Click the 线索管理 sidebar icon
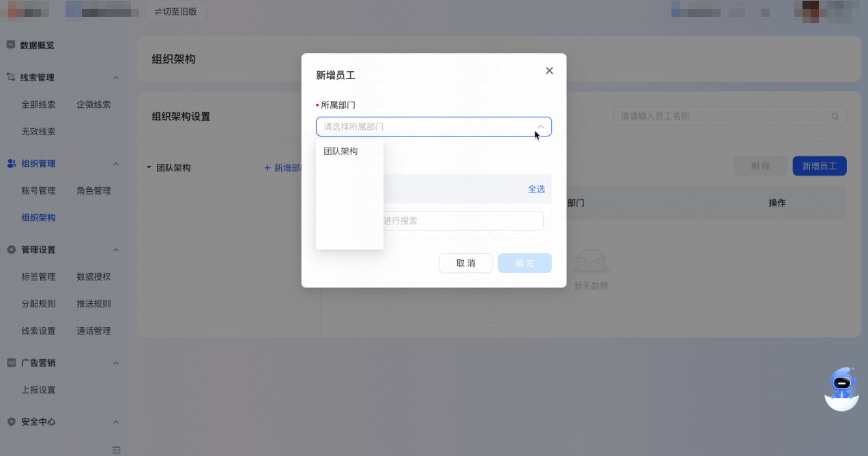868x456 pixels. pyautogui.click(x=10, y=77)
